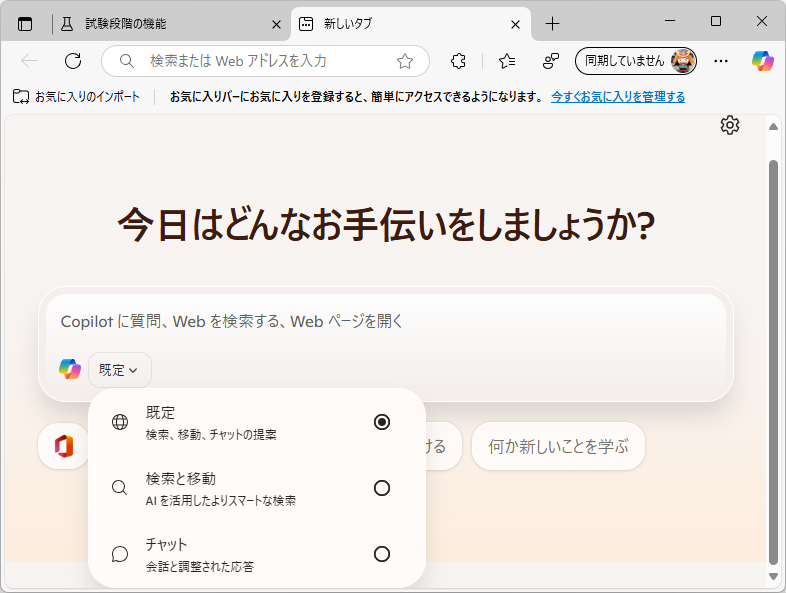Viewport: 786px width, 593px height.
Task: Open the Favorites star list icon
Action: pyautogui.click(x=507, y=61)
